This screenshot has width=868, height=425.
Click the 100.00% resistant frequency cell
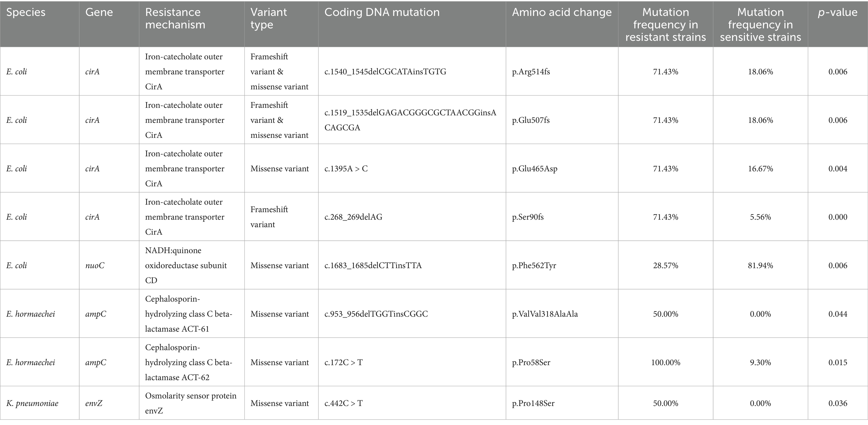point(665,363)
